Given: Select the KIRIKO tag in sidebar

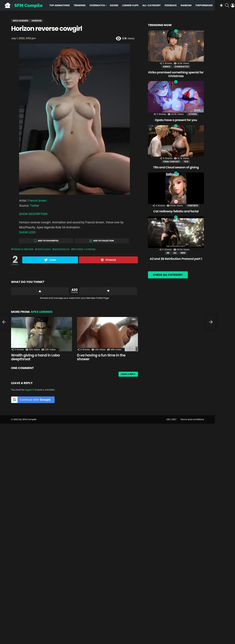Looking at the screenshot, I should 167,67.
